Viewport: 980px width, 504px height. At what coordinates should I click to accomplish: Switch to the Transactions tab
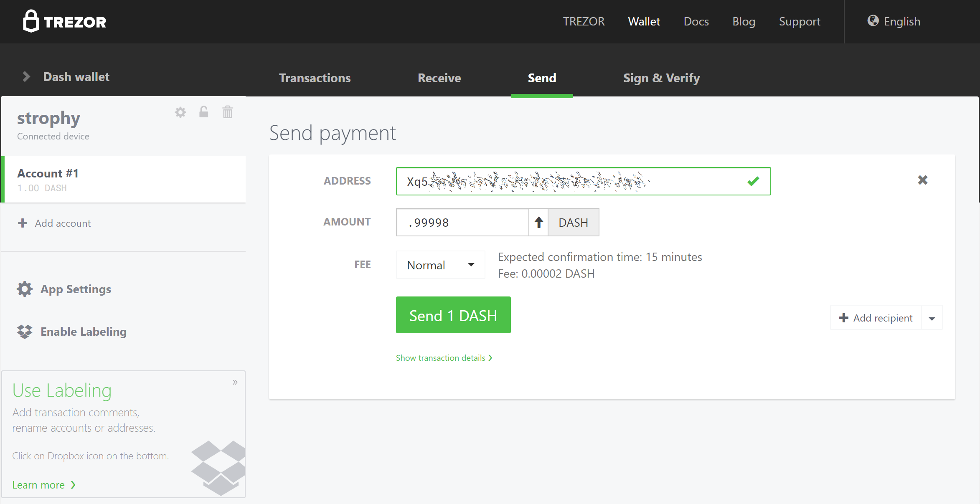click(315, 78)
